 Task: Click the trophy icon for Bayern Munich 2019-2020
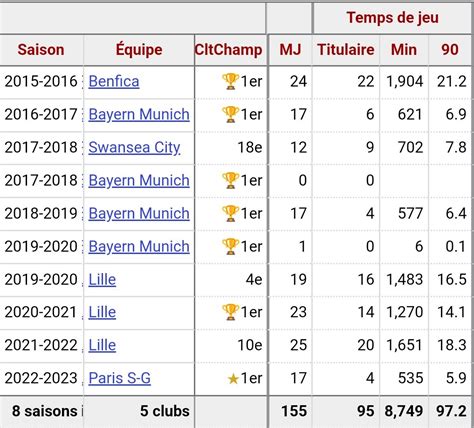[x=230, y=246]
